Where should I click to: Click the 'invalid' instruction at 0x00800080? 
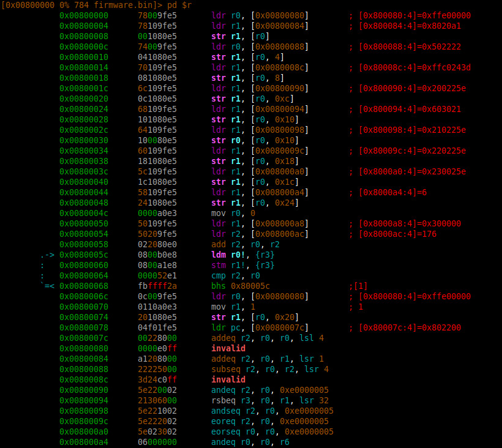point(228,348)
